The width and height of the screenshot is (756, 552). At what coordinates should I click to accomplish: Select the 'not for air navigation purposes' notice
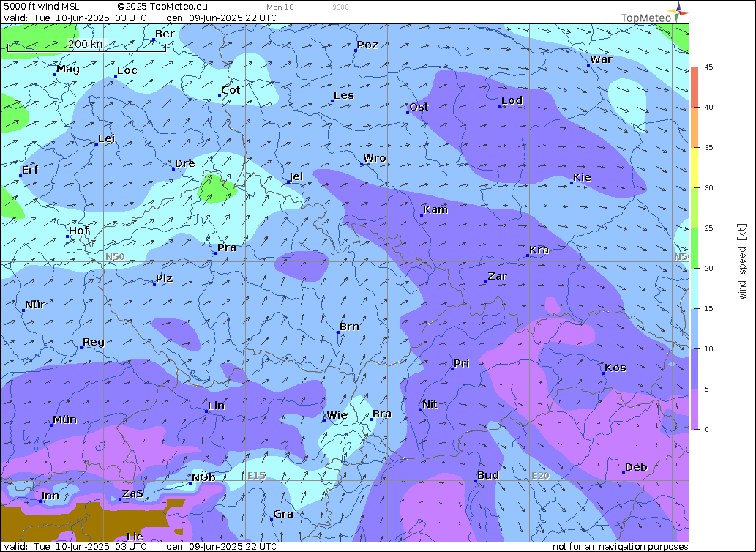(620, 547)
